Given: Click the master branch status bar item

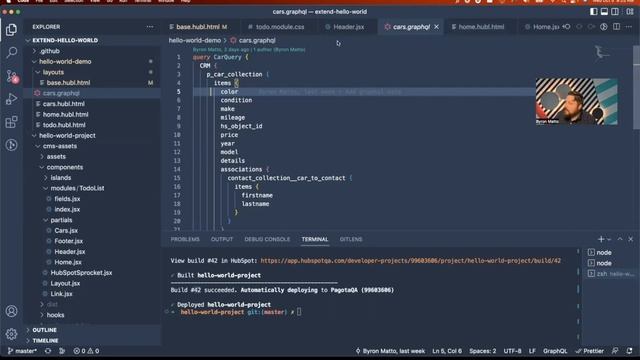Looking at the screenshot, I should pos(22,351).
